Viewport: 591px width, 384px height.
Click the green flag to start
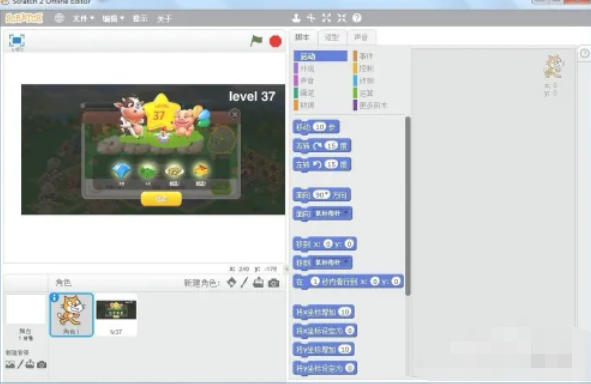click(x=256, y=40)
